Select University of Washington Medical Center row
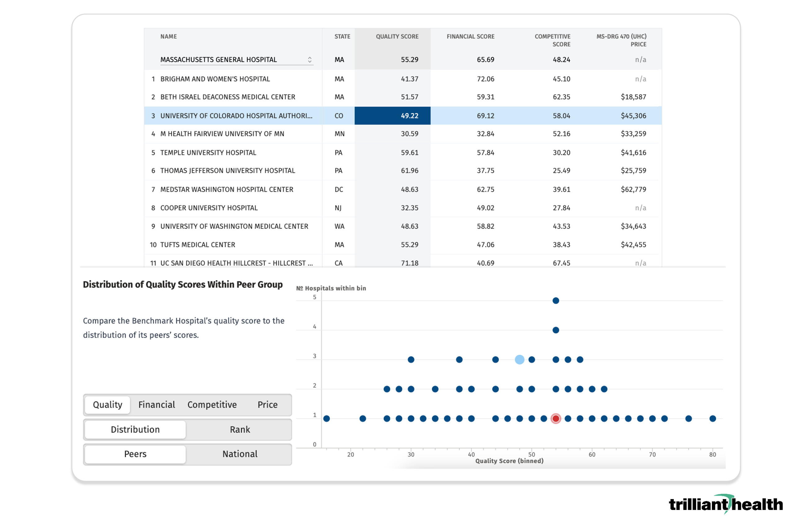This screenshot has height=531, width=812. coord(402,226)
